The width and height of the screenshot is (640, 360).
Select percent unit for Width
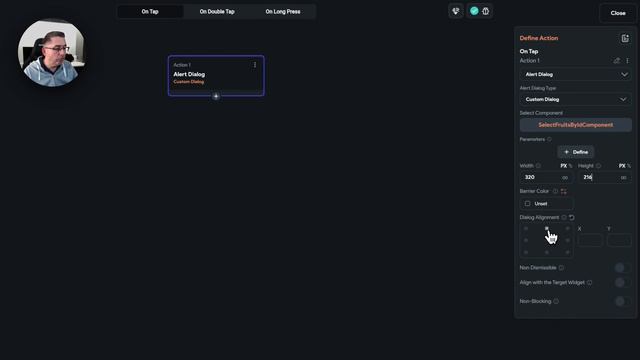pyautogui.click(x=571, y=166)
